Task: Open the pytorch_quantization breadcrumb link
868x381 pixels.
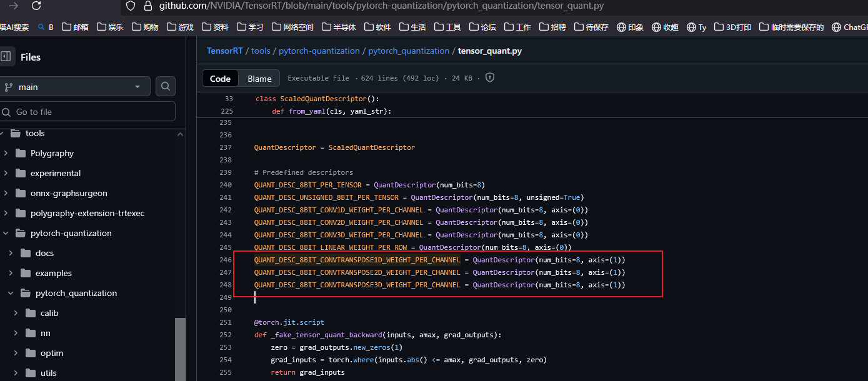Action: (408, 51)
